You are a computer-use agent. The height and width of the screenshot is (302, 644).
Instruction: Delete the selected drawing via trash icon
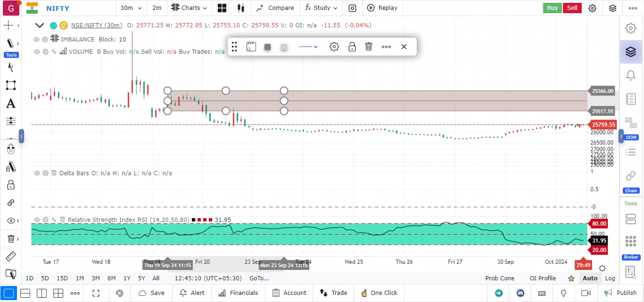click(369, 47)
